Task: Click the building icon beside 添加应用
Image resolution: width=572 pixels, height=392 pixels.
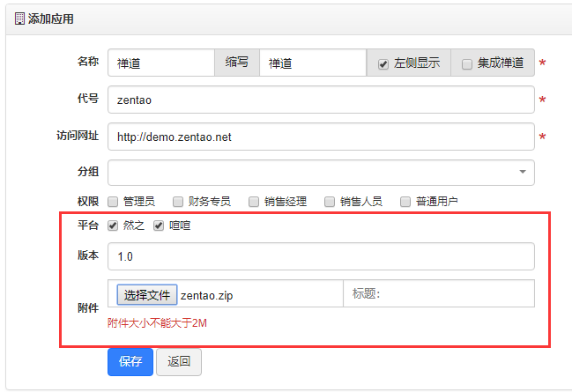Action: (x=19, y=18)
